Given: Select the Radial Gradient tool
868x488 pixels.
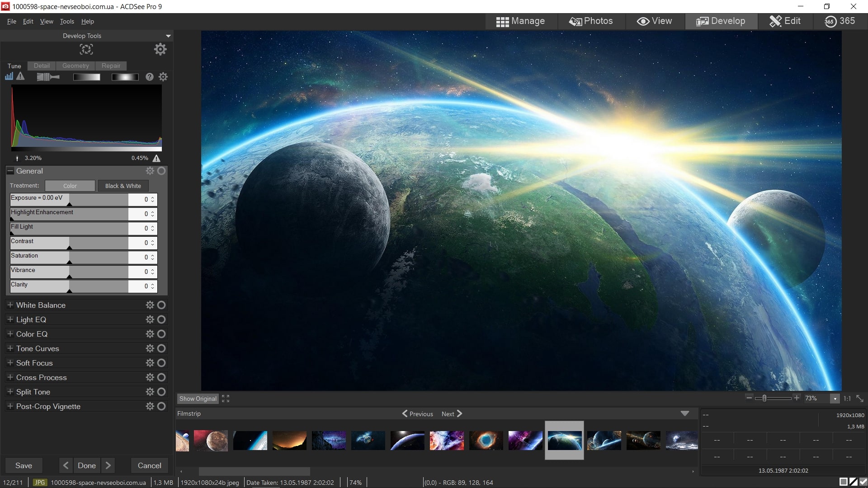Looking at the screenshot, I should click(125, 77).
